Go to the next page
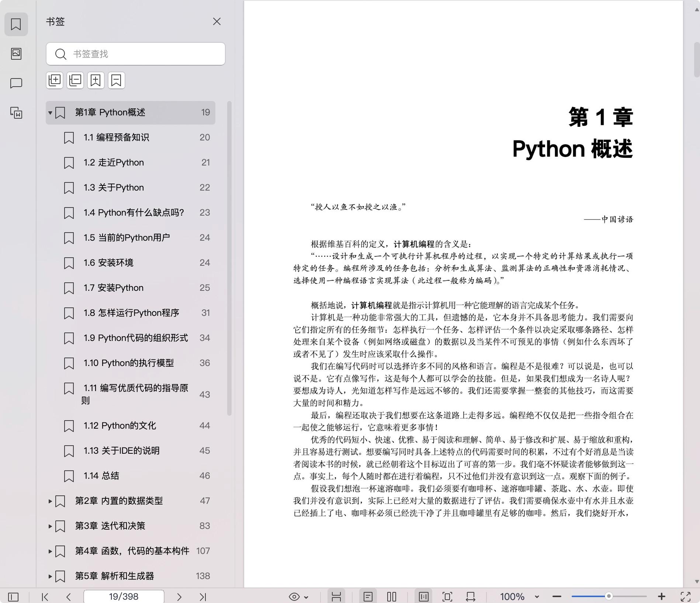The image size is (700, 603). pyautogui.click(x=179, y=597)
